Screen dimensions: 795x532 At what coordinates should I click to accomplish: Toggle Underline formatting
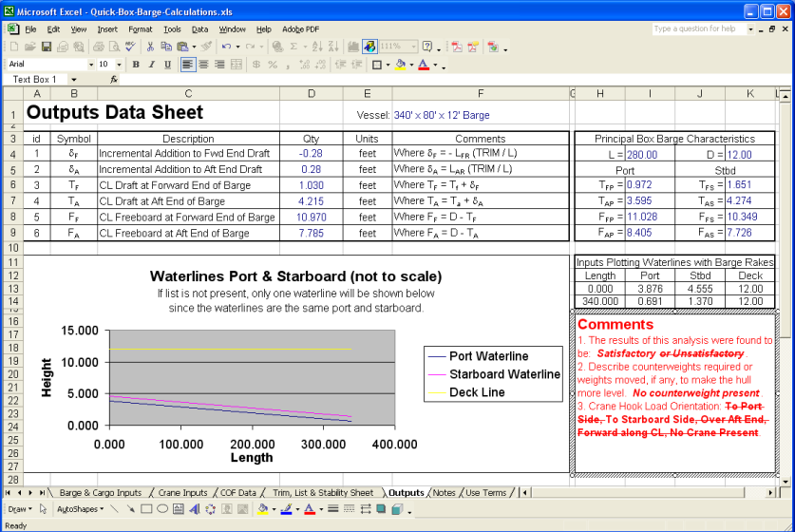(x=167, y=65)
